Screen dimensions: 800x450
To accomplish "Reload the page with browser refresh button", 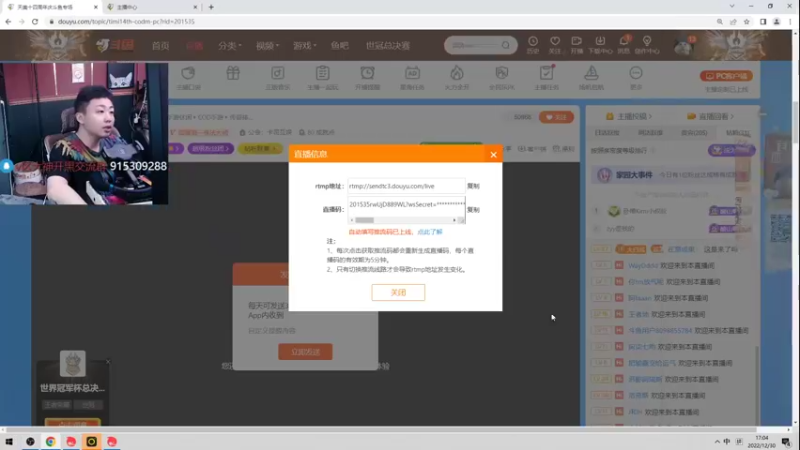I will 35,21.
